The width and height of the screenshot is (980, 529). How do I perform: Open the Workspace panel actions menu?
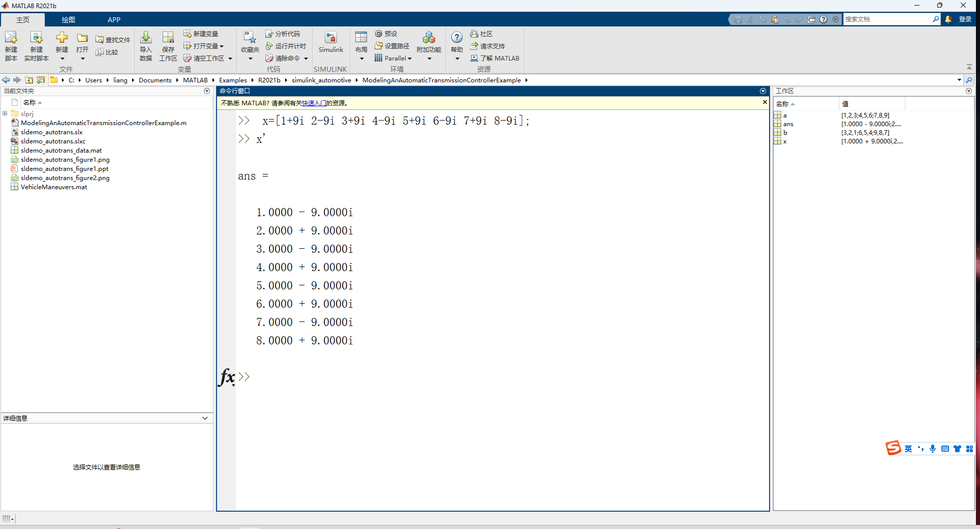[x=969, y=91]
